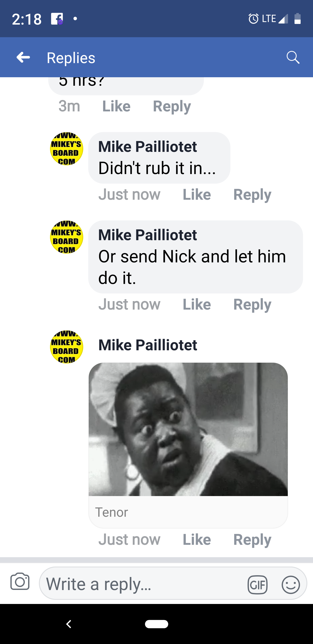The image size is (313, 644).
Task: Reply to the 'Or send Nick' comment
Action: tap(252, 304)
